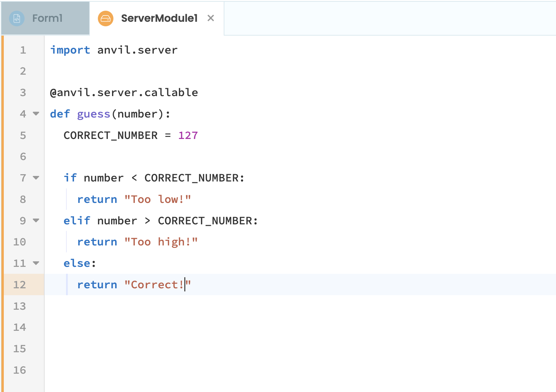
Task: Fold the elif block at line 9
Action: [36, 221]
